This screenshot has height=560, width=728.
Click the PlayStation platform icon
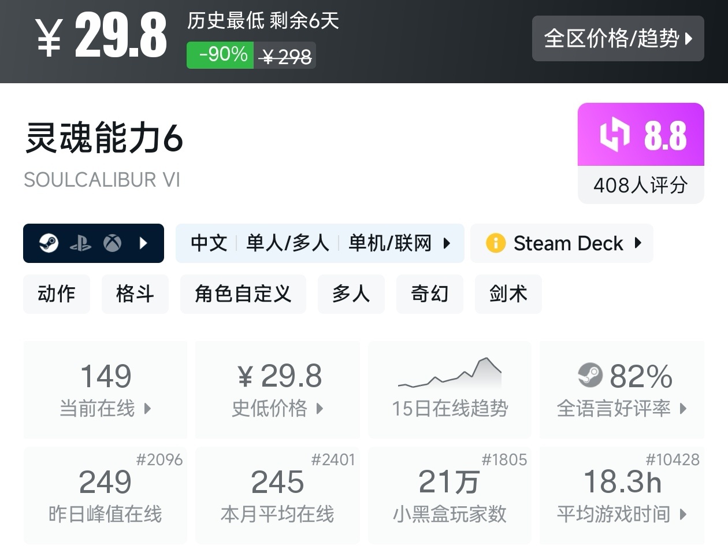click(x=80, y=243)
